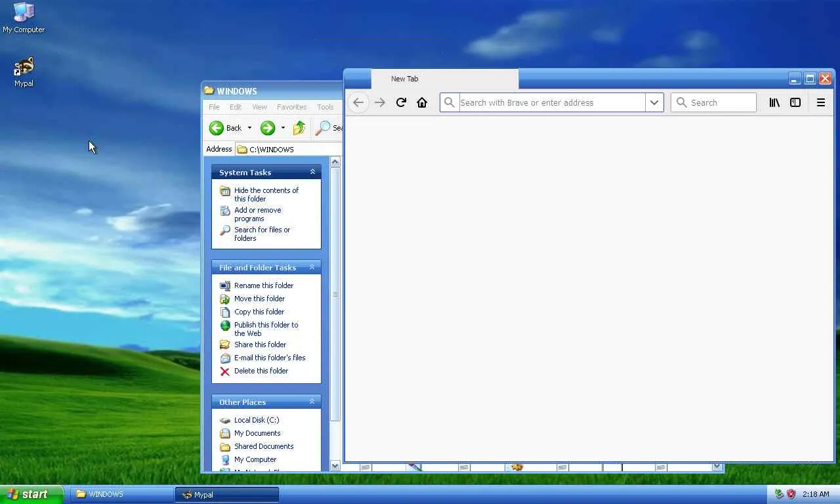Click the taskbar clock showing 2:18 AM
The width and height of the screenshot is (840, 504).
point(816,494)
